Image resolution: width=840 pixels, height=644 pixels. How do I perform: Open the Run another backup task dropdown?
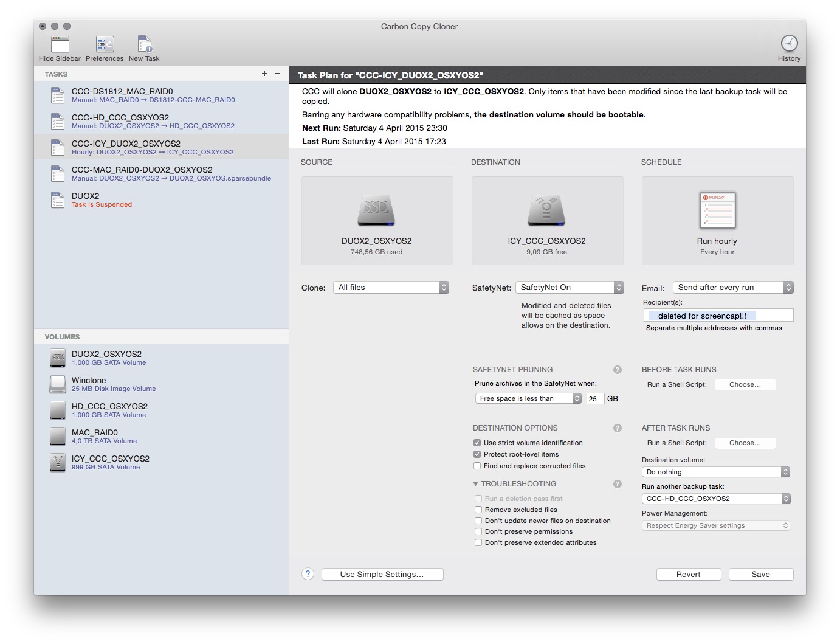(x=716, y=499)
